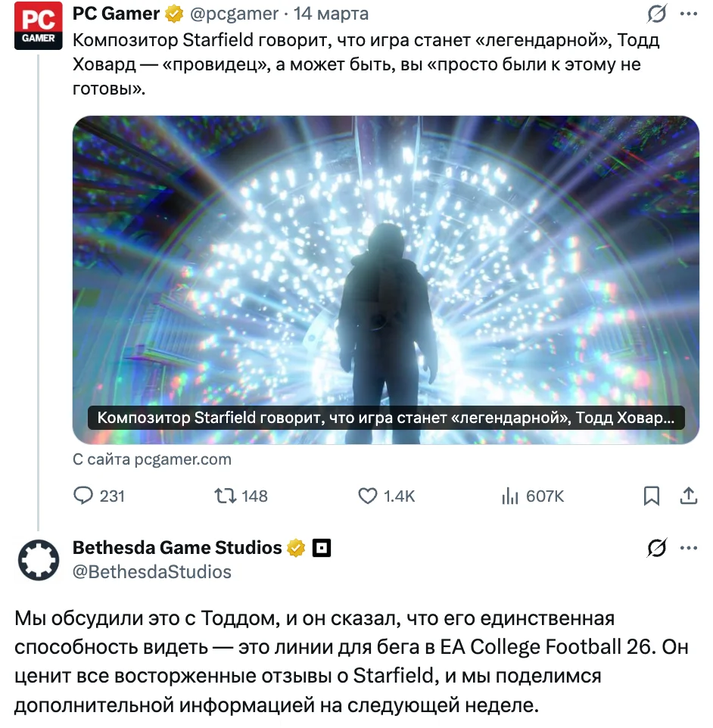Click the Grok icon on PC Gamer tweet
Viewport: 713px width, 728px height.
pos(657,14)
